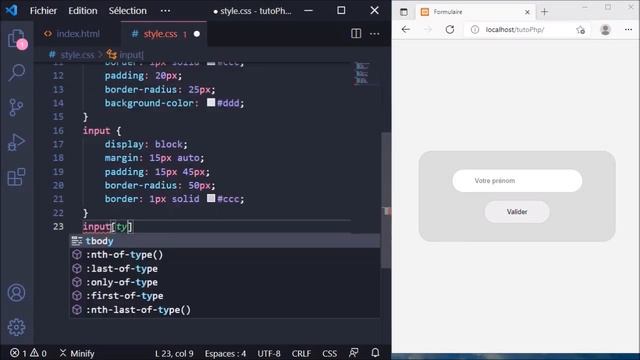Refresh the localhost page in Edge

450,29
